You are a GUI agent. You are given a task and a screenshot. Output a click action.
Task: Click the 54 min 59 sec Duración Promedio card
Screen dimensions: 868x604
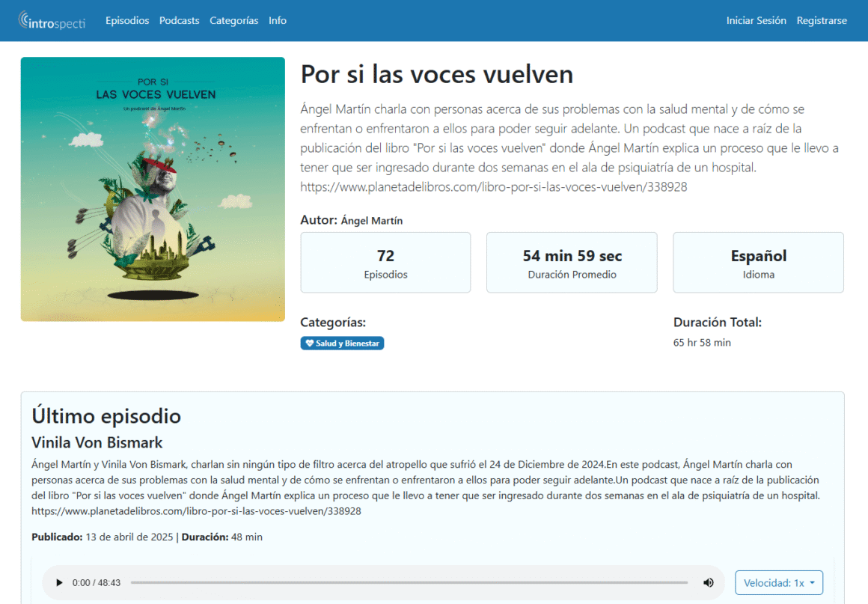(572, 263)
